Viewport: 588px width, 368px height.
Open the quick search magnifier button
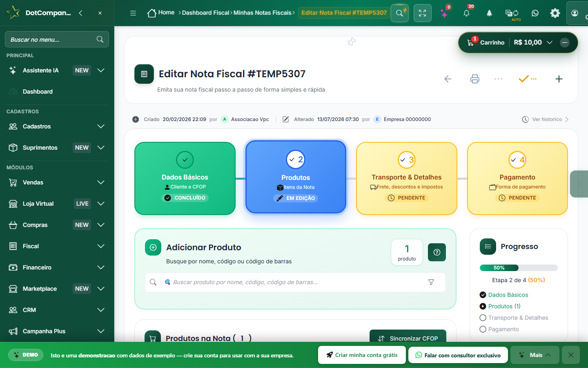tap(400, 13)
